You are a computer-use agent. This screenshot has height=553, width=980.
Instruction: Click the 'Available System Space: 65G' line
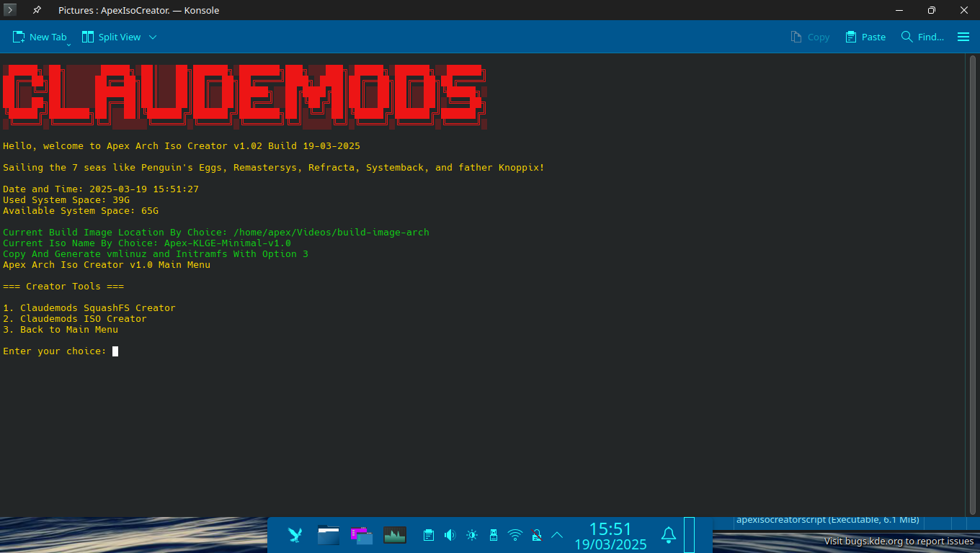click(x=81, y=211)
